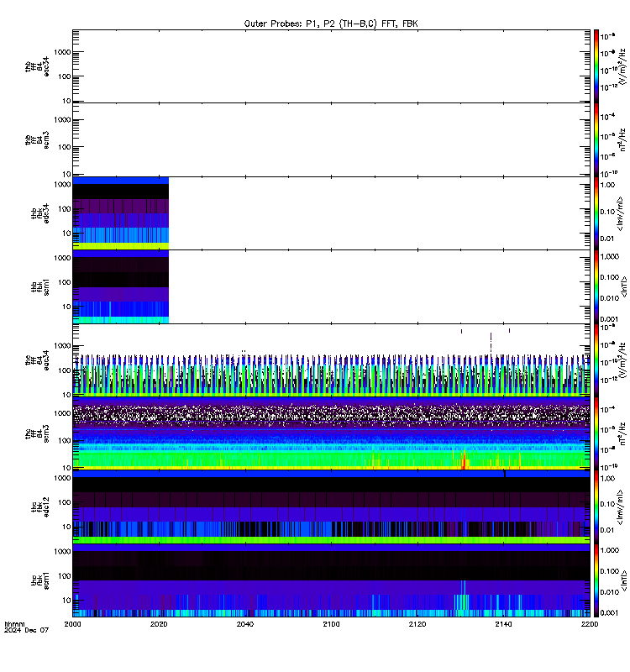
Task: Click the 2000 time tick label
Action: click(72, 624)
